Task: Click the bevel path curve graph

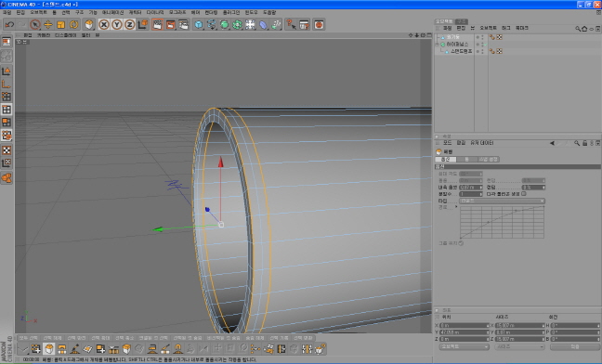Action: tap(503, 222)
